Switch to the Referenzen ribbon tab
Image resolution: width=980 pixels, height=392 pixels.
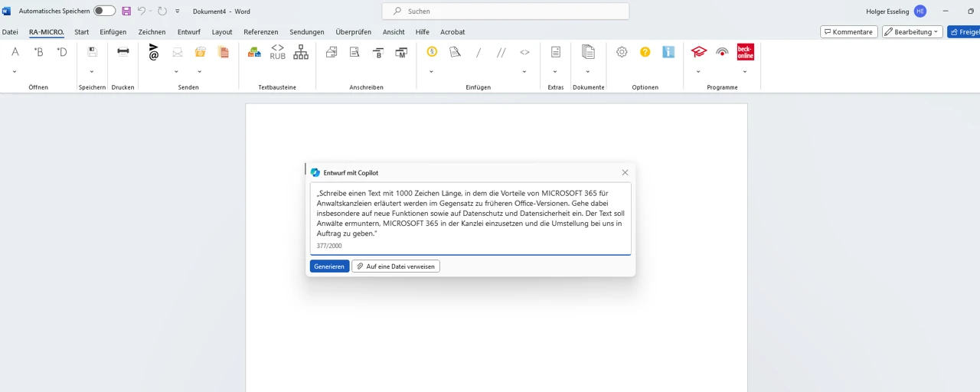click(x=261, y=32)
